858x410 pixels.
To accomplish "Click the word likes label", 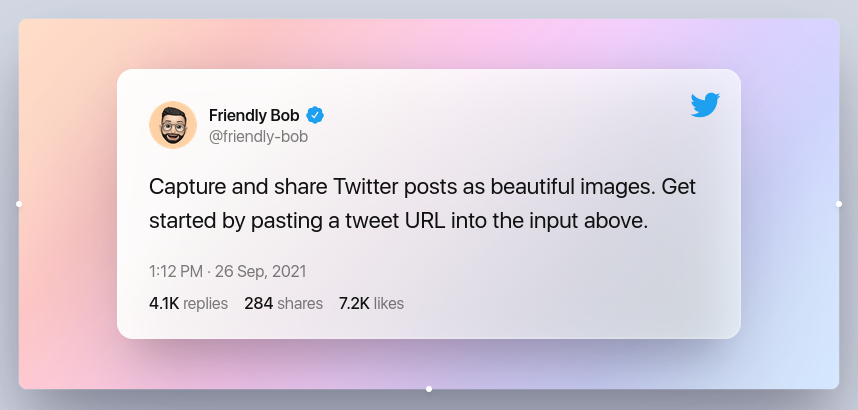I will pos(389,303).
